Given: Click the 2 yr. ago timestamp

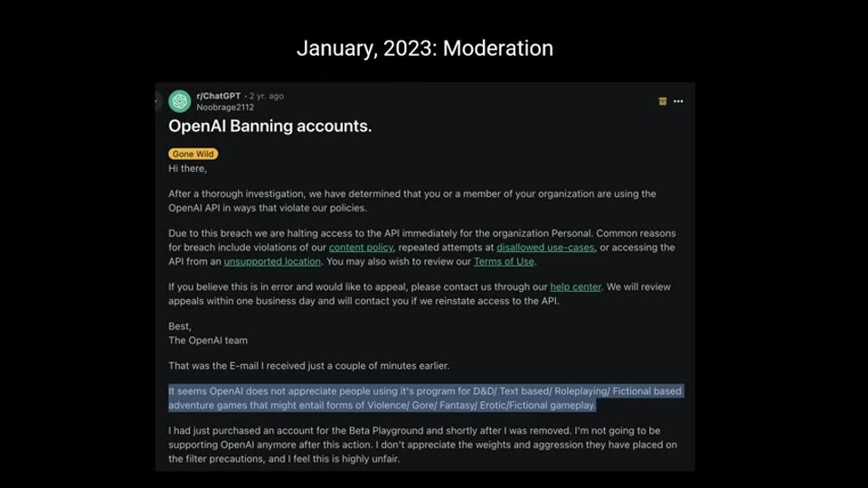Looking at the screenshot, I should (266, 96).
